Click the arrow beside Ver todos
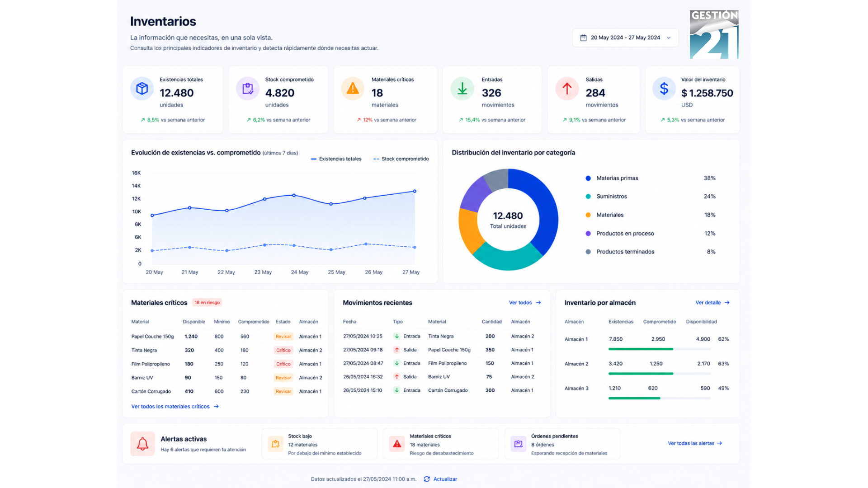 (538, 303)
